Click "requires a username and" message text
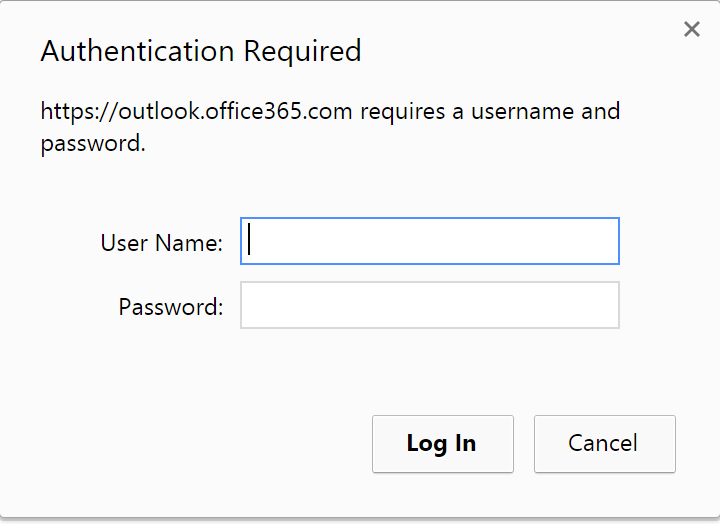This screenshot has width=720, height=524. pyautogui.click(x=490, y=111)
